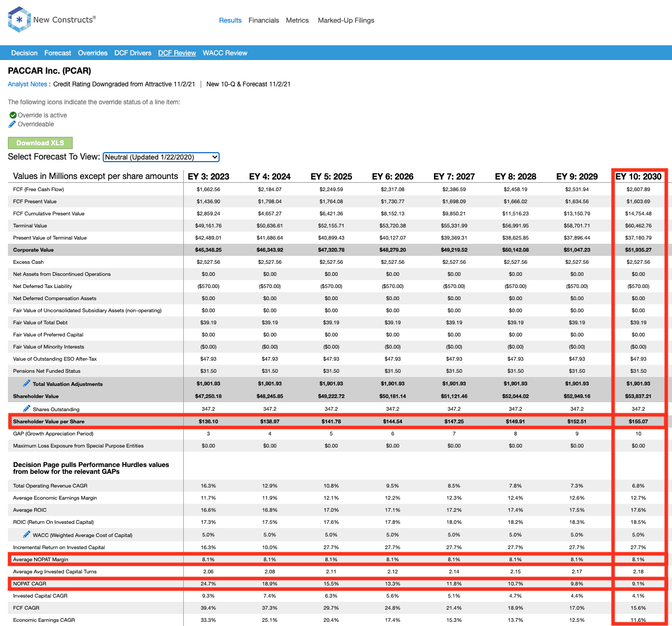Click the 'Average Economic Earnings Margin' row label
The width and height of the screenshot is (672, 626).
pyautogui.click(x=55, y=498)
